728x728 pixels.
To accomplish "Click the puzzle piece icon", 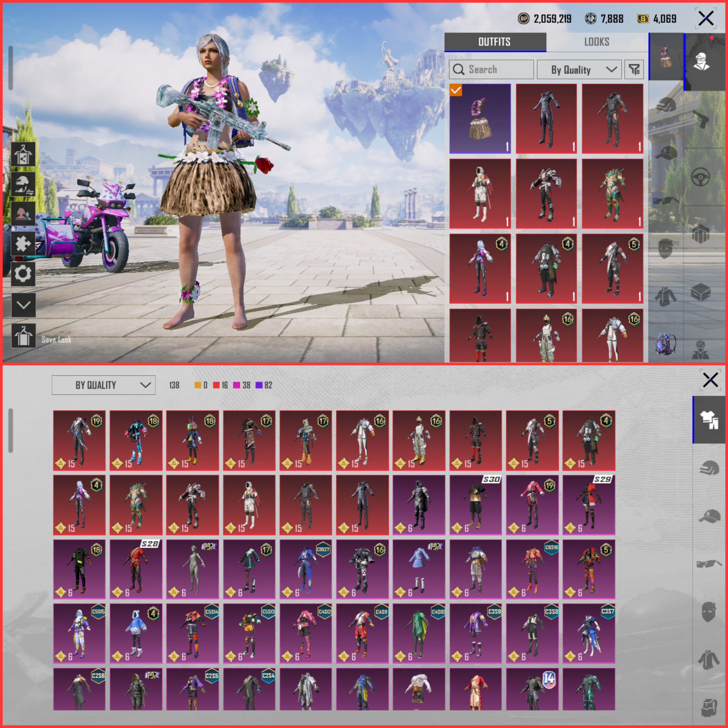I will (23, 244).
